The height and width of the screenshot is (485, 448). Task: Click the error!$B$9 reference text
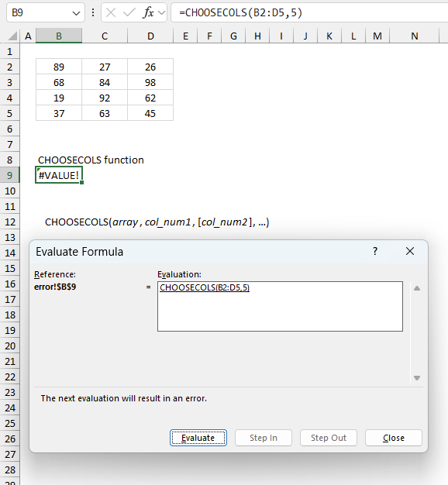coord(55,287)
